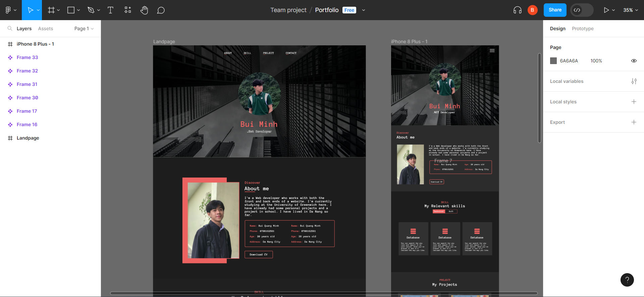Open the Figma main menu icon

(8, 10)
